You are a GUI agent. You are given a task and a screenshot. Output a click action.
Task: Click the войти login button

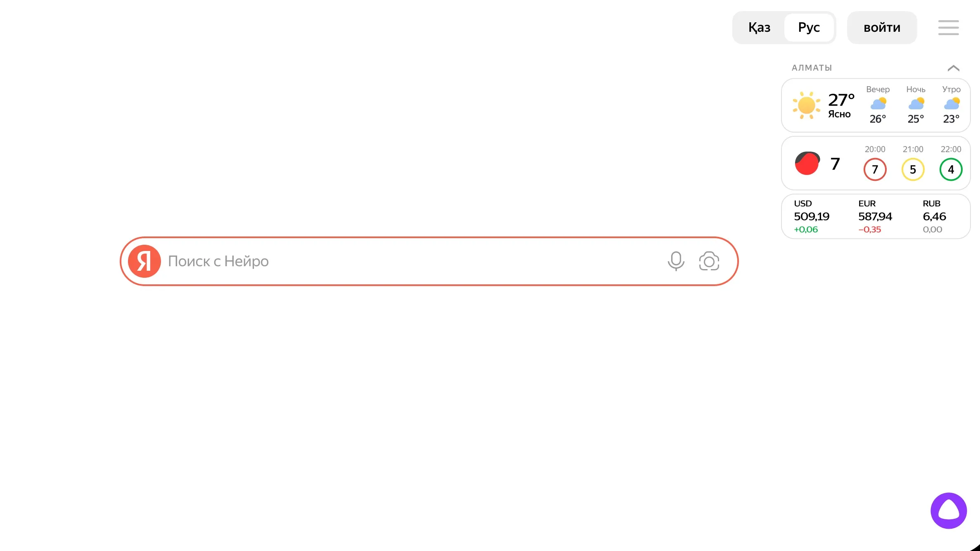click(882, 28)
